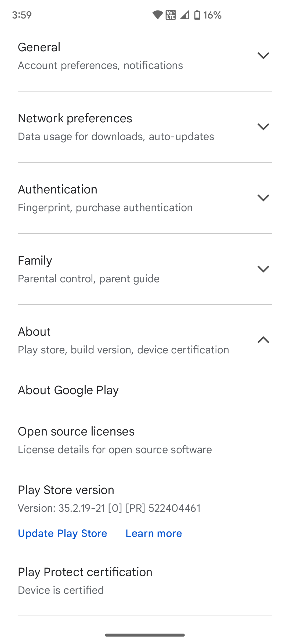
Task: Tap the battery status icon
Action: click(197, 15)
